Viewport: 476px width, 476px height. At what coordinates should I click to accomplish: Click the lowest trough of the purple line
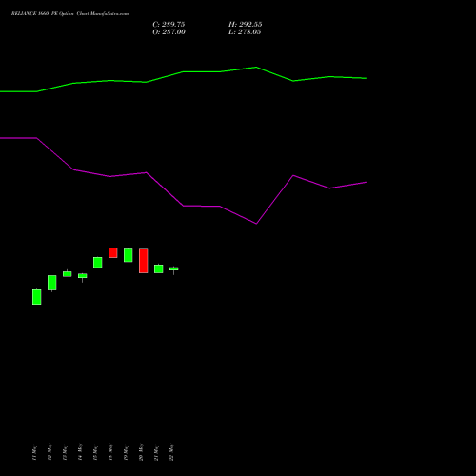click(x=256, y=224)
